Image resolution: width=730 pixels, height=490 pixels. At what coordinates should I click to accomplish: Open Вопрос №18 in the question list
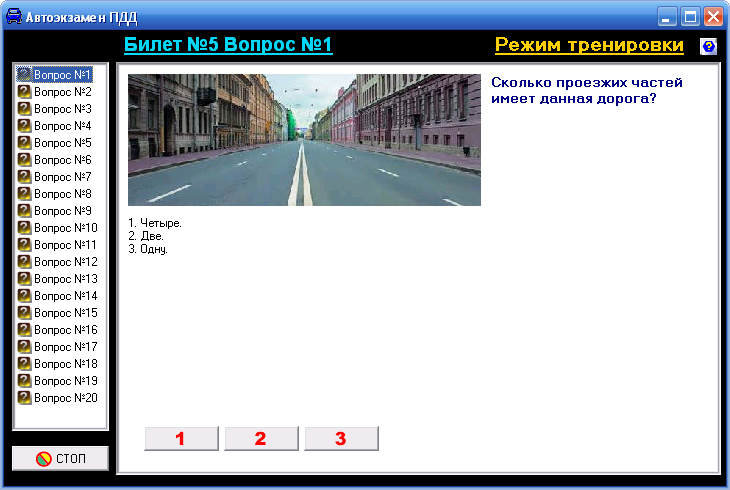click(x=65, y=364)
